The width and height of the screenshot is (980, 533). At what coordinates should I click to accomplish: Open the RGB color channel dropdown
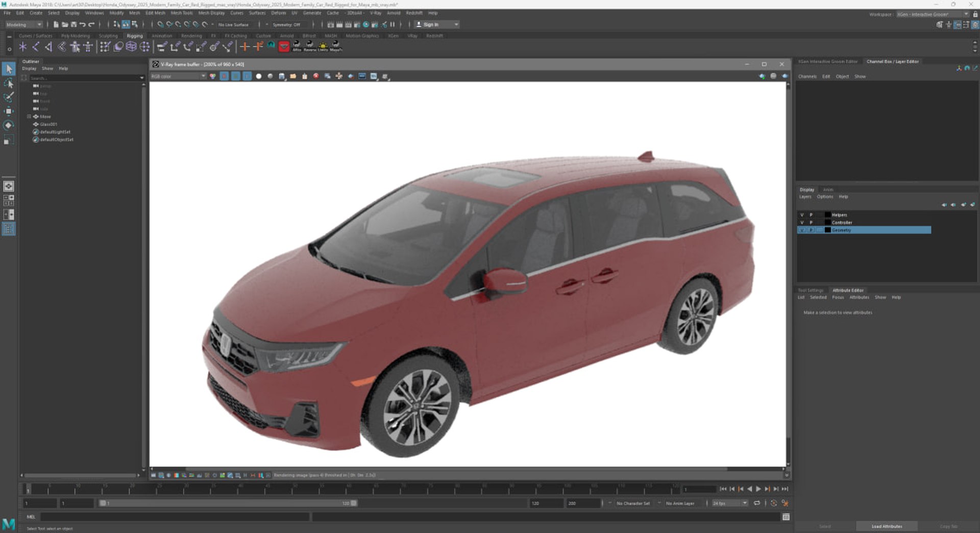click(x=178, y=76)
